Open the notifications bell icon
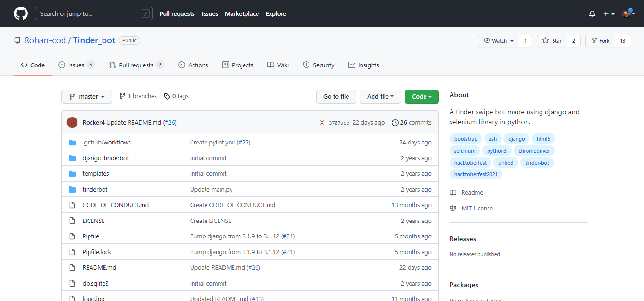The width and height of the screenshot is (644, 301). (x=592, y=14)
